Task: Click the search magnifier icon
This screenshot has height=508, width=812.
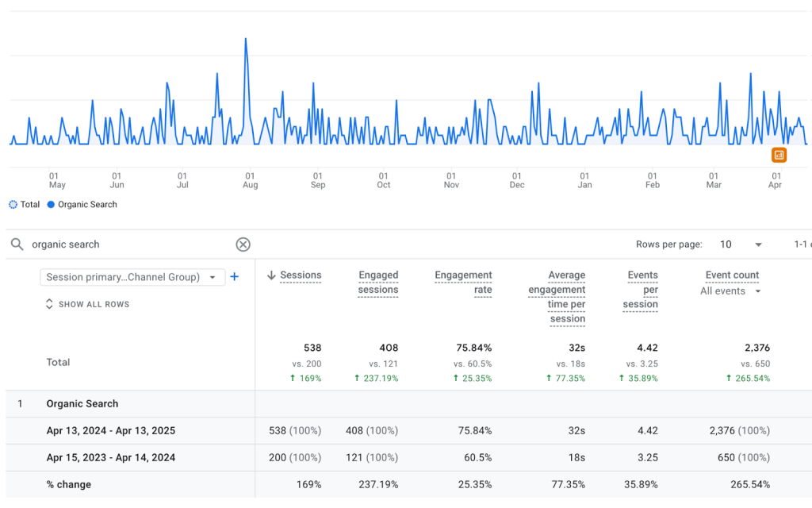Action: 17,244
